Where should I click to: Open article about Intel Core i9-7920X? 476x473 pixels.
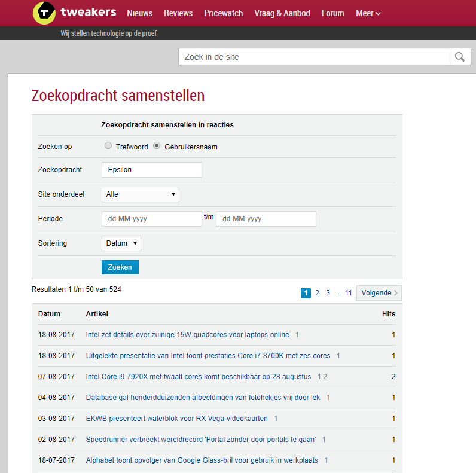click(x=199, y=377)
